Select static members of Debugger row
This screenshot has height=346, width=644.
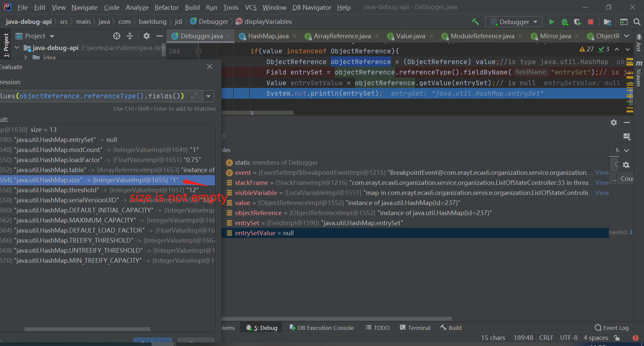pyautogui.click(x=415, y=162)
